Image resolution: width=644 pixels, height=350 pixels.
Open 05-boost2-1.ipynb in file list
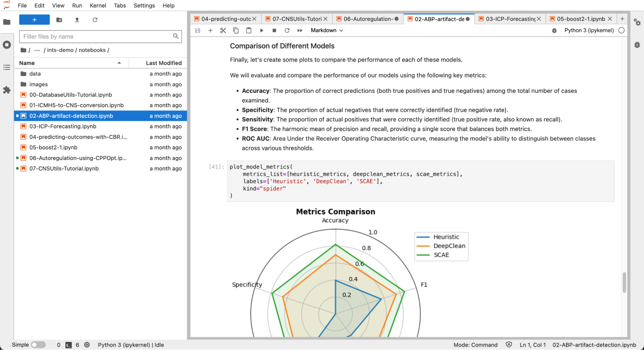click(53, 147)
